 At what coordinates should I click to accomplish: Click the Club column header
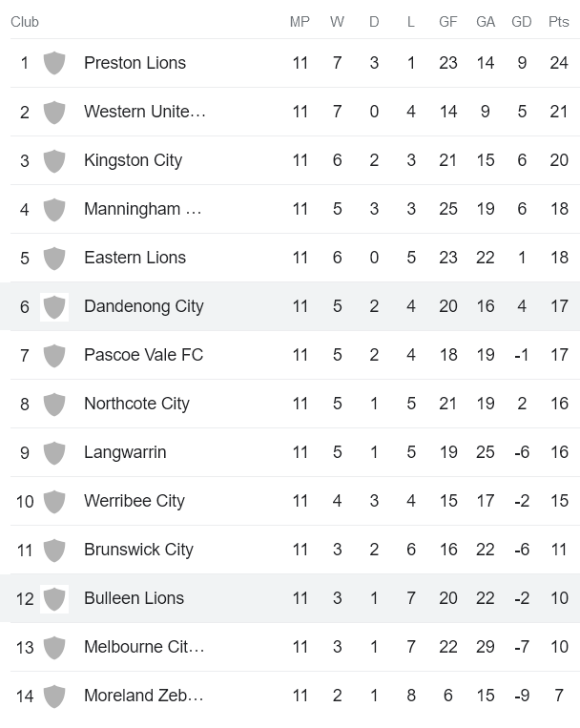25,22
